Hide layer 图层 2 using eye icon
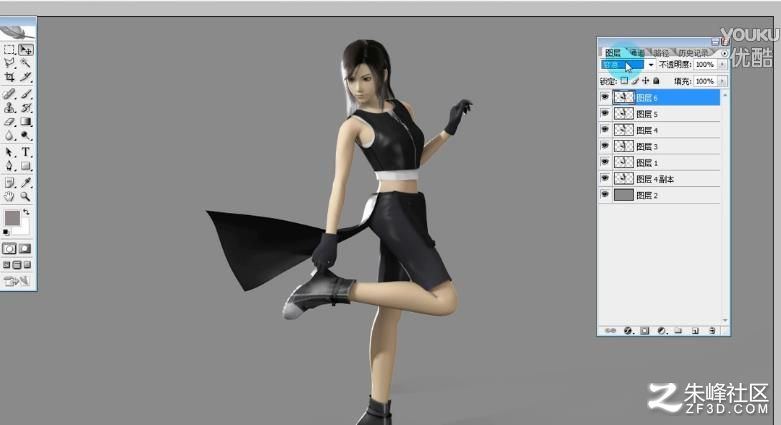Viewport: 781px width, 425px height. (x=605, y=195)
